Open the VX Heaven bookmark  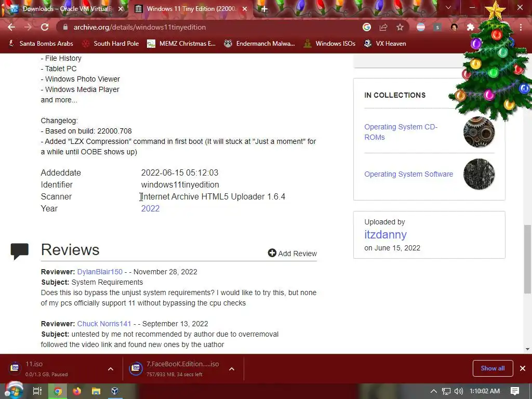pos(385,44)
